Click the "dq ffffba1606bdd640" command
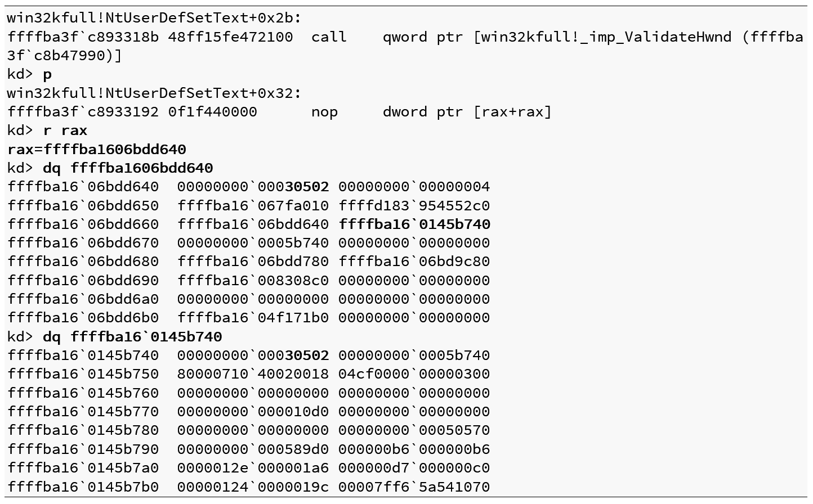 128,168
